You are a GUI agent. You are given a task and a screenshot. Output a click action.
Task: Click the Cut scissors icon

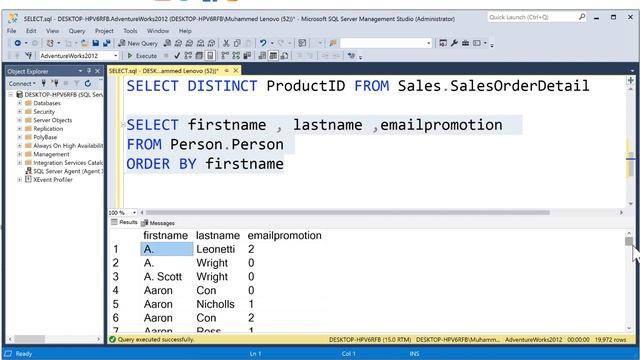pos(226,43)
